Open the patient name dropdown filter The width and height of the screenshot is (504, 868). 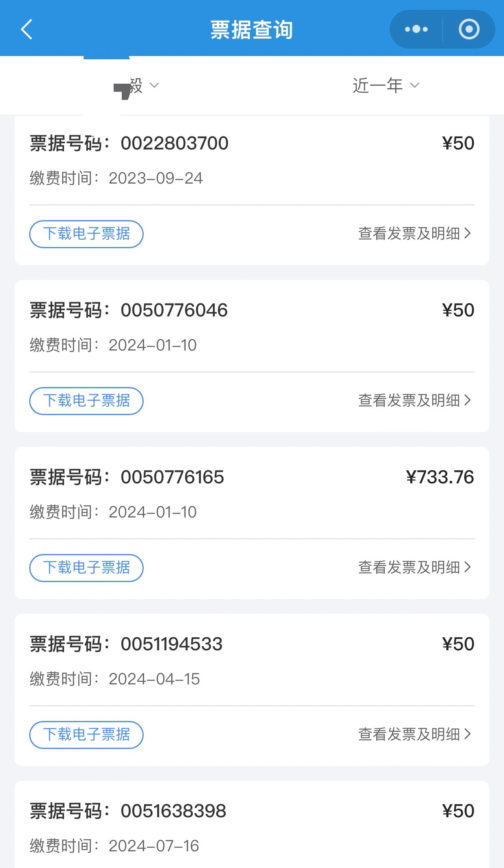[136, 86]
